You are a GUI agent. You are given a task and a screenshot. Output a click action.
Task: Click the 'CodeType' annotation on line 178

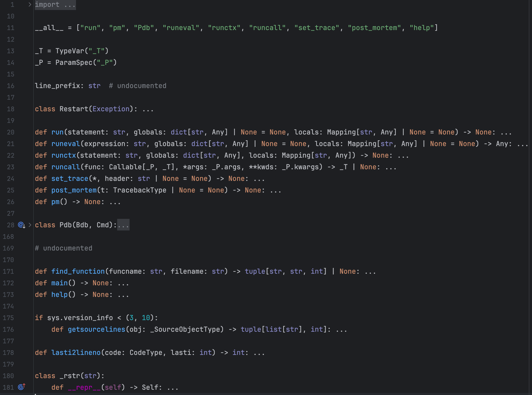(146, 353)
